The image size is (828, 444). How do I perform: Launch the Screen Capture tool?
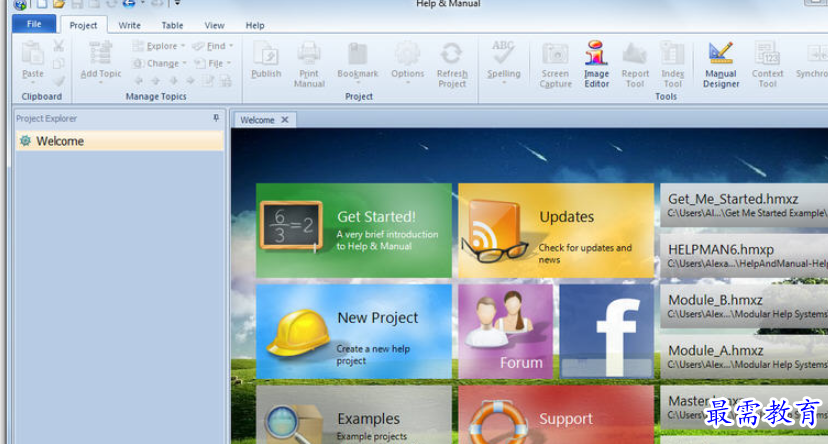point(556,64)
